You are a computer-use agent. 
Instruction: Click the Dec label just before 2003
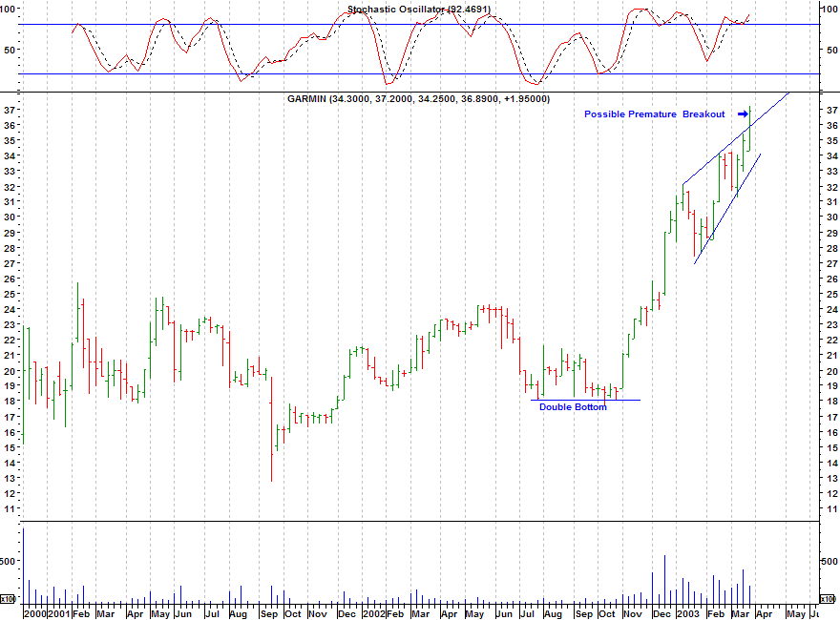pyautogui.click(x=662, y=614)
